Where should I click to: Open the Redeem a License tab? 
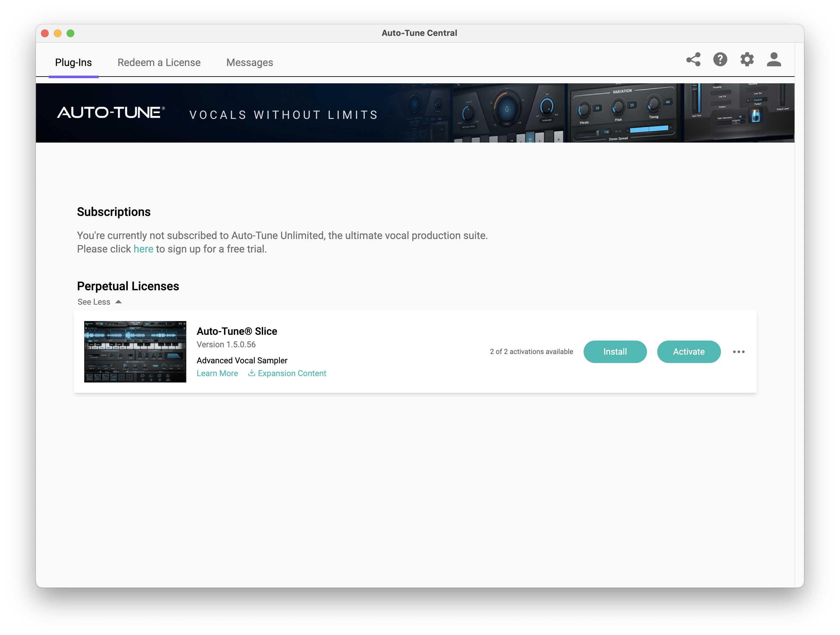click(x=159, y=62)
